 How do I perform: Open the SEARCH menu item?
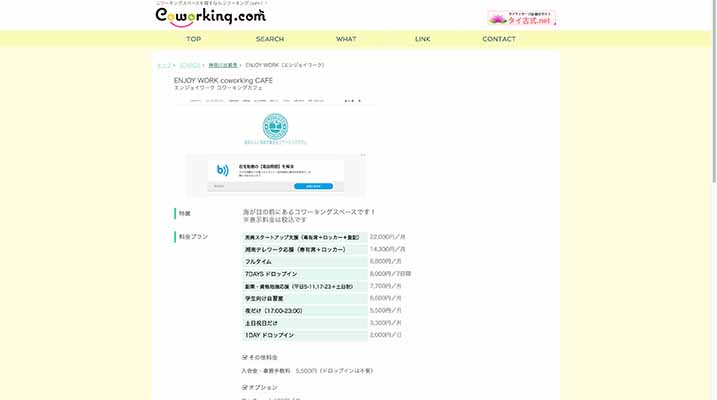coord(270,39)
